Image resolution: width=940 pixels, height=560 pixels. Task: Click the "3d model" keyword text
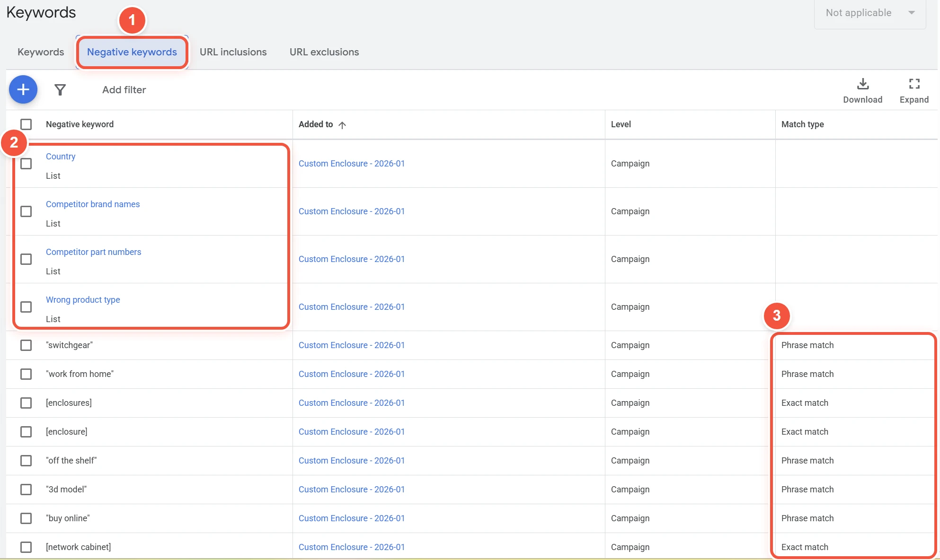[66, 490]
